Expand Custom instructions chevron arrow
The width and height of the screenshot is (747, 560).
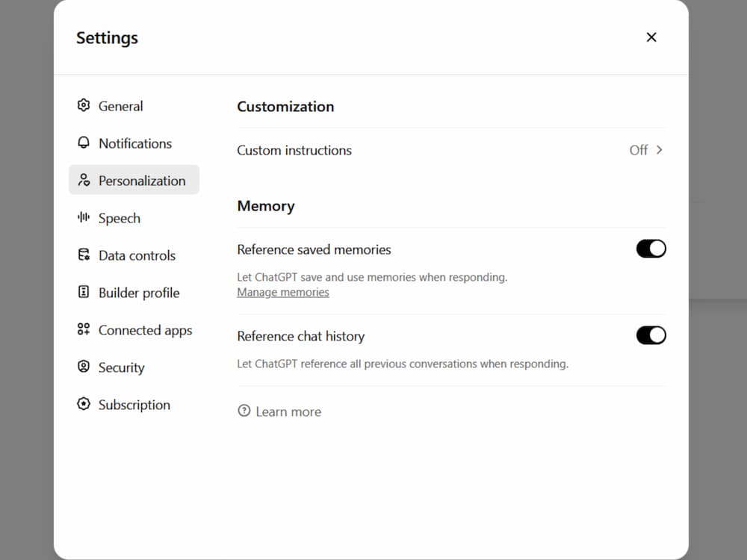pyautogui.click(x=659, y=149)
